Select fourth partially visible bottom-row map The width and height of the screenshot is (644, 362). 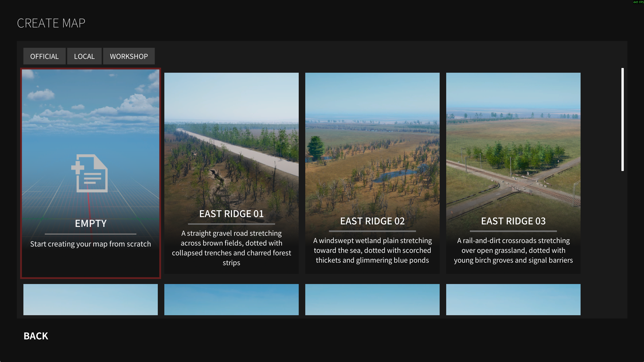(x=513, y=299)
